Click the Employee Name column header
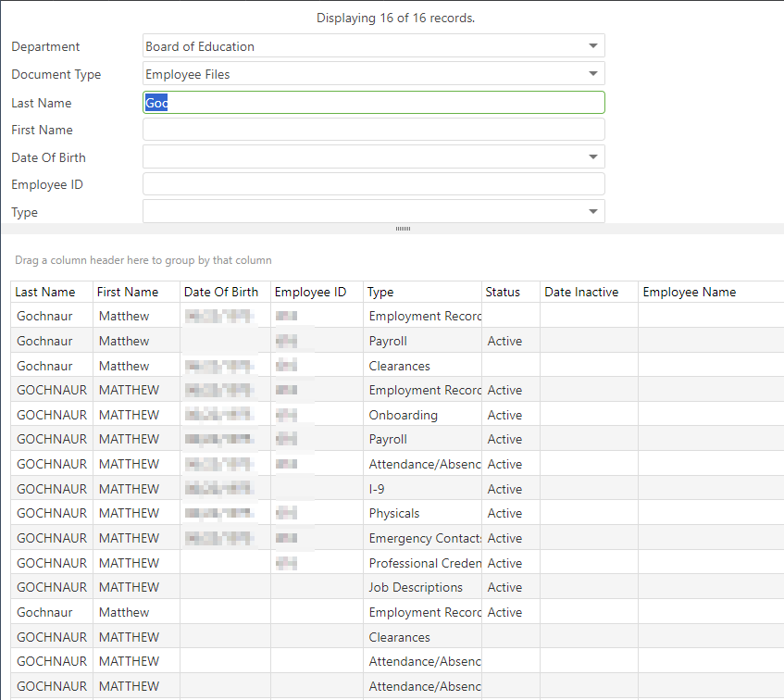784x700 pixels. tap(690, 292)
